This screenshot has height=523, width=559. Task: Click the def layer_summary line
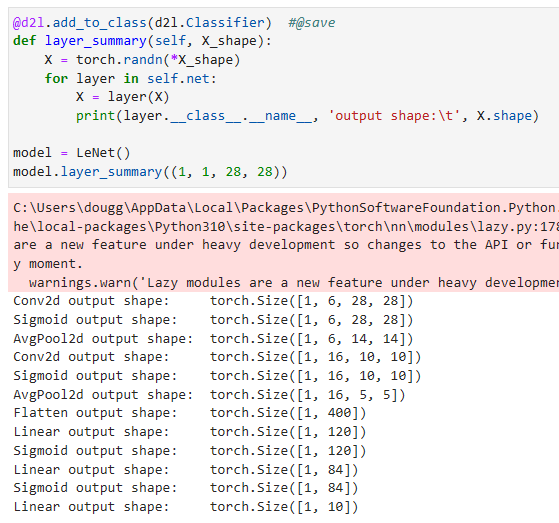click(142, 41)
